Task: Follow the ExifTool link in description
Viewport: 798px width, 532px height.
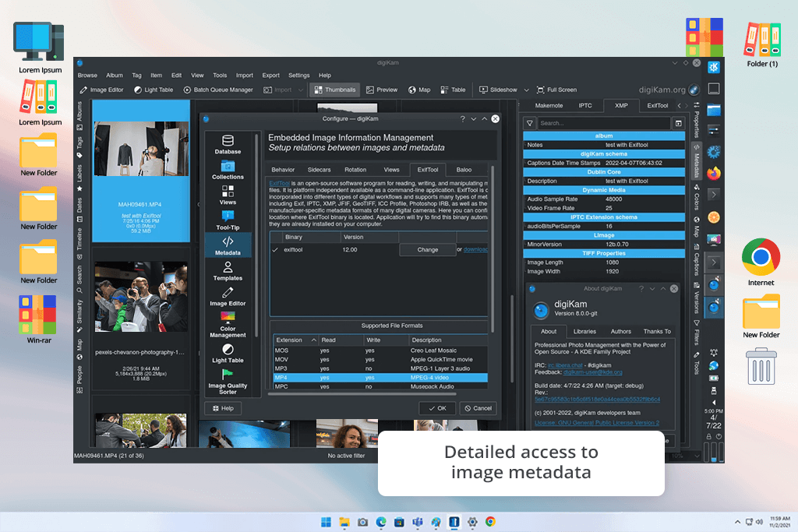Action: (x=280, y=183)
